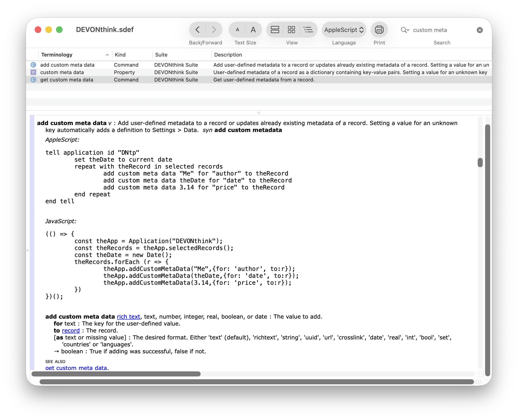Open the AppleScript language dropdown

[344, 30]
